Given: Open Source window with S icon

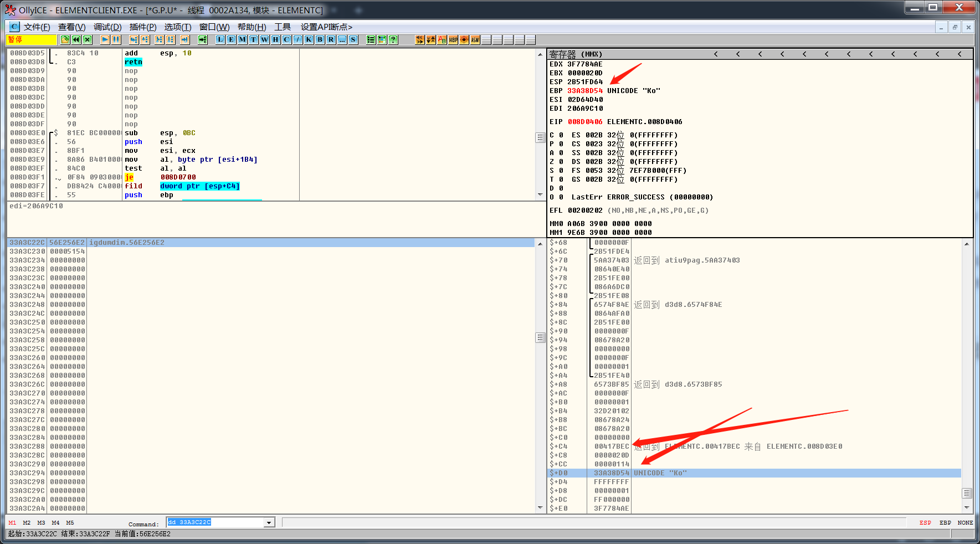Looking at the screenshot, I should click(x=353, y=39).
